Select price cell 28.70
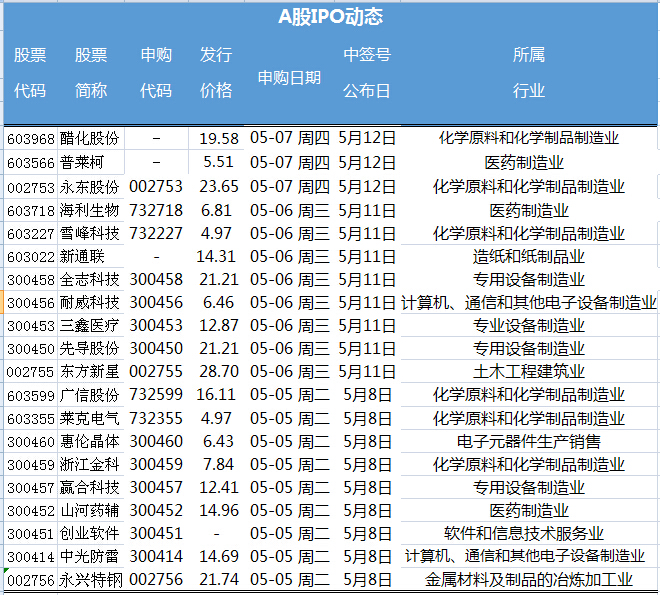Viewport: 660px width, 595px height. click(x=219, y=371)
